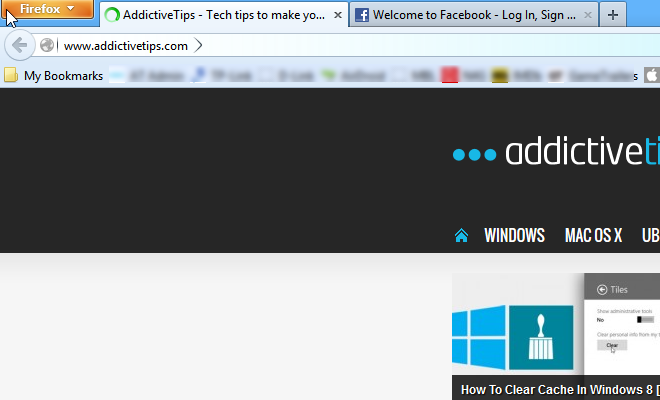The image size is (660, 400).
Task: Click the Facebook favicon on second tab
Action: [362, 15]
